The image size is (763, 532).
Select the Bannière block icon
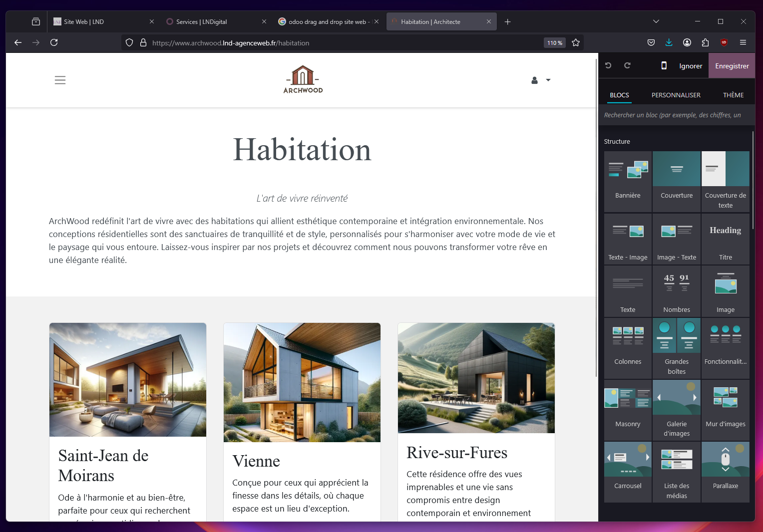(x=628, y=170)
